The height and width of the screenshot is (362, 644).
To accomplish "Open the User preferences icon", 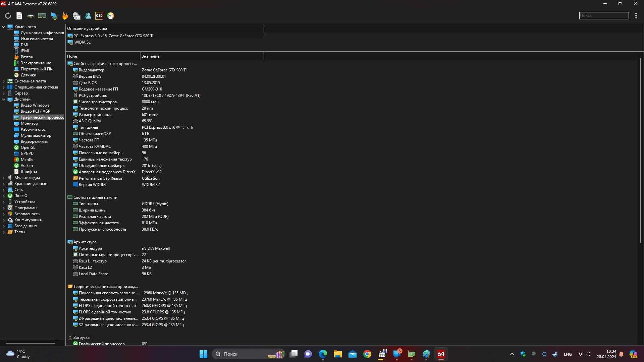I will pos(88,16).
